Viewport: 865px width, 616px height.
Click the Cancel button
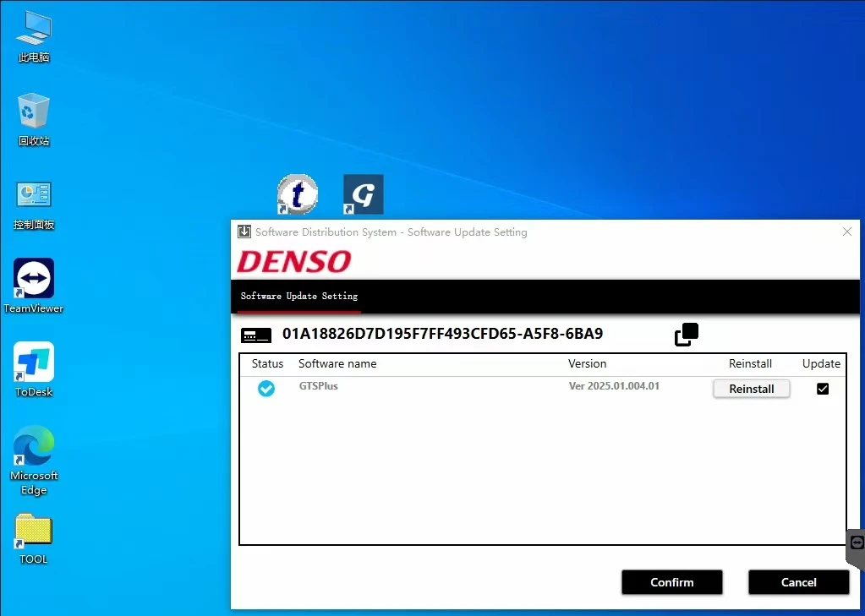coord(798,582)
